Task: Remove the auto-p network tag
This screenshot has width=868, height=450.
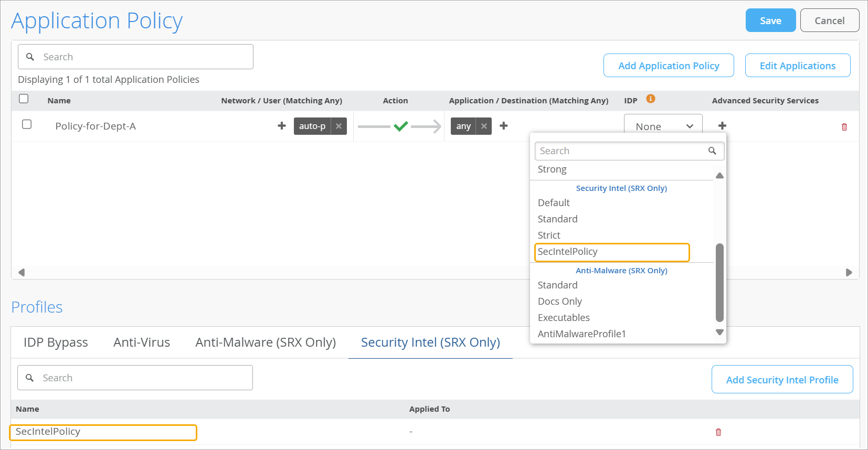Action: click(339, 126)
